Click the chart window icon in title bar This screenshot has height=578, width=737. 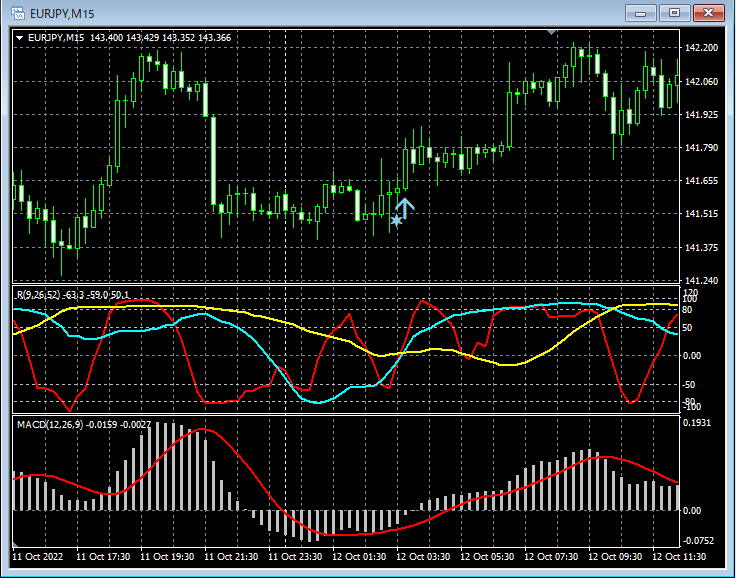[18, 12]
